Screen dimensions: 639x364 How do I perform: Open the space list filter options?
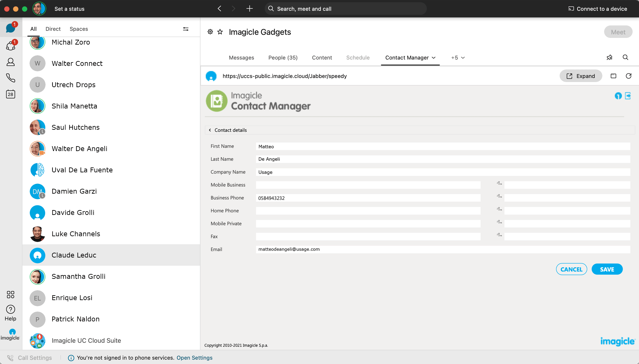click(185, 29)
